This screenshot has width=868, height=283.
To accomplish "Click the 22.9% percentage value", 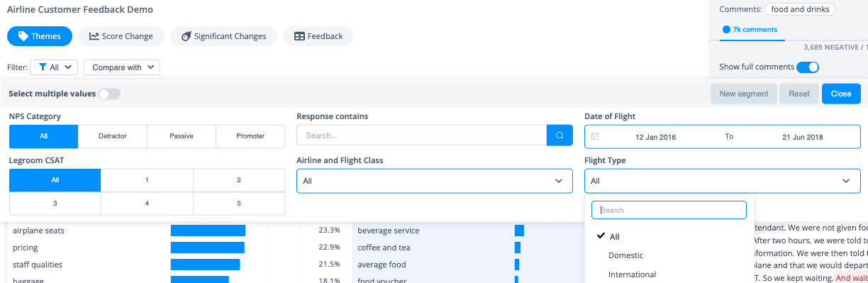I will 329,248.
